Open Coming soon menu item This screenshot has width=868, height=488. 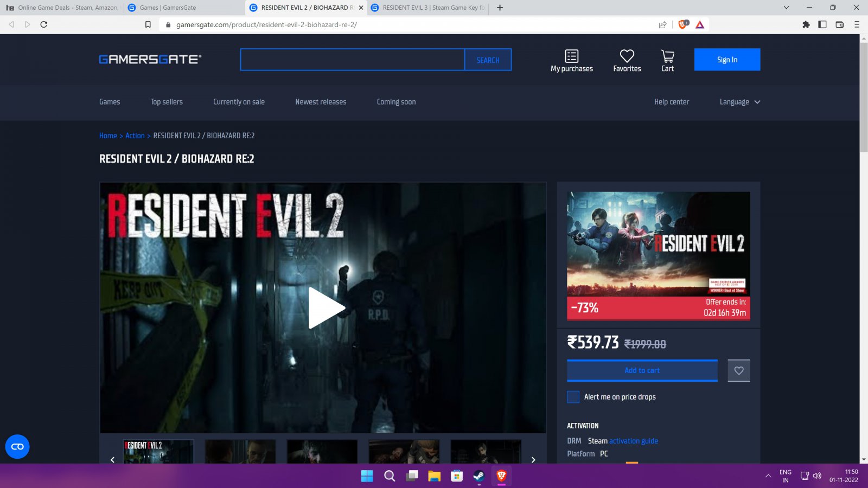point(396,102)
